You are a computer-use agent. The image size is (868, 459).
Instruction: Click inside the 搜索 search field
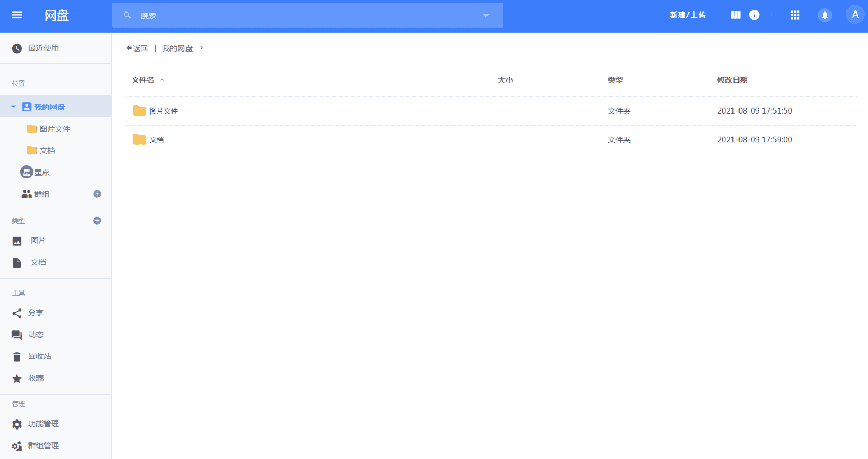click(303, 15)
